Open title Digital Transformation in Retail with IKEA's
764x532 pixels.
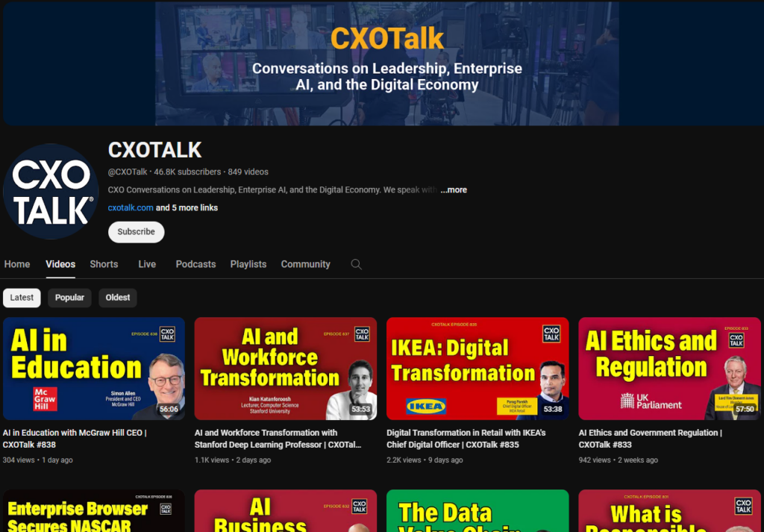(466, 439)
